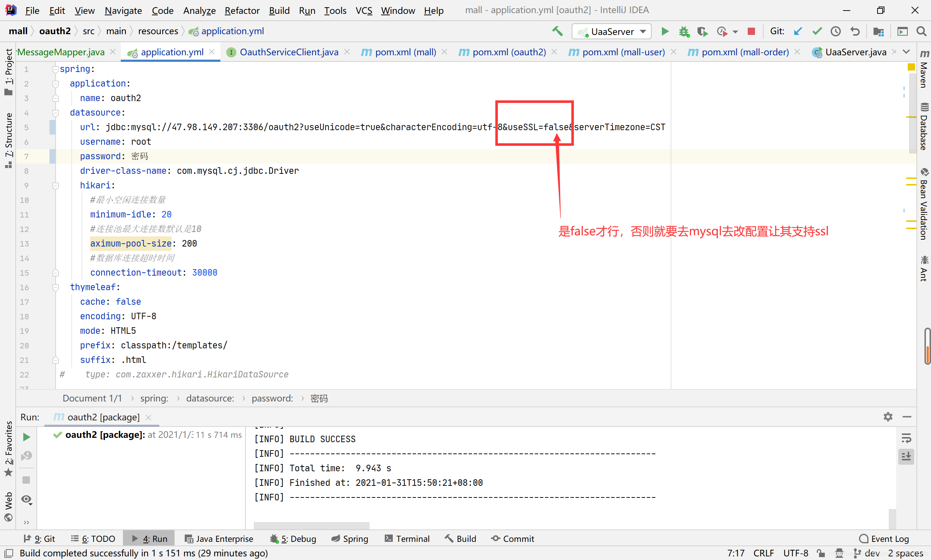The image size is (931, 560).
Task: Switch to OauthServiceClient.java tab
Action: click(x=289, y=52)
